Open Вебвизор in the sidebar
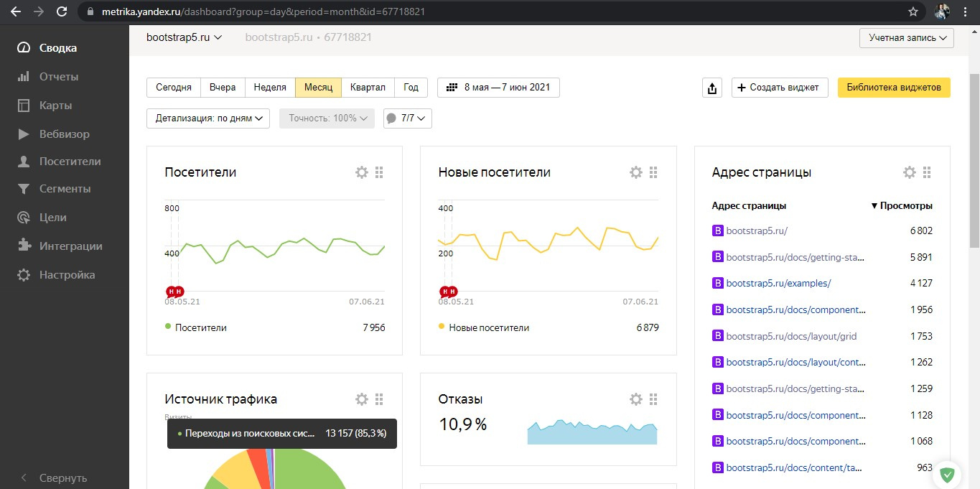Screen dimensions: 980x489 [x=65, y=134]
